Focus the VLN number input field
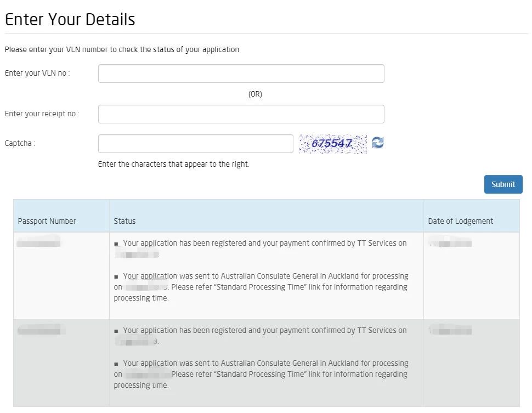The image size is (532, 413). coord(241,73)
